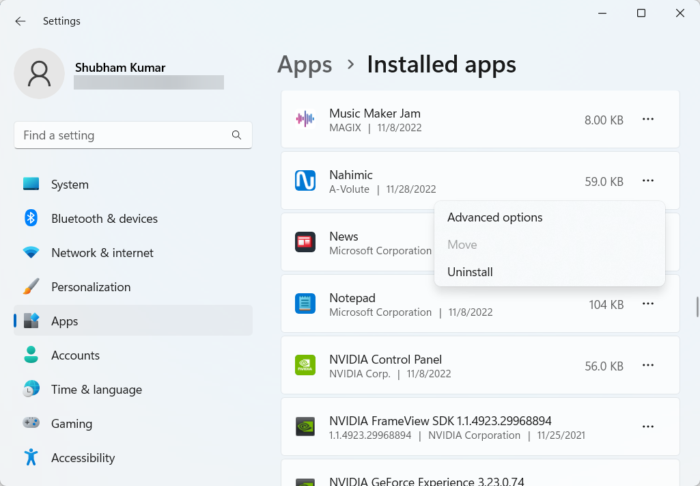Click the NVIDIA FrameView SDK icon
Viewport: 700px width, 486px height.
click(305, 427)
